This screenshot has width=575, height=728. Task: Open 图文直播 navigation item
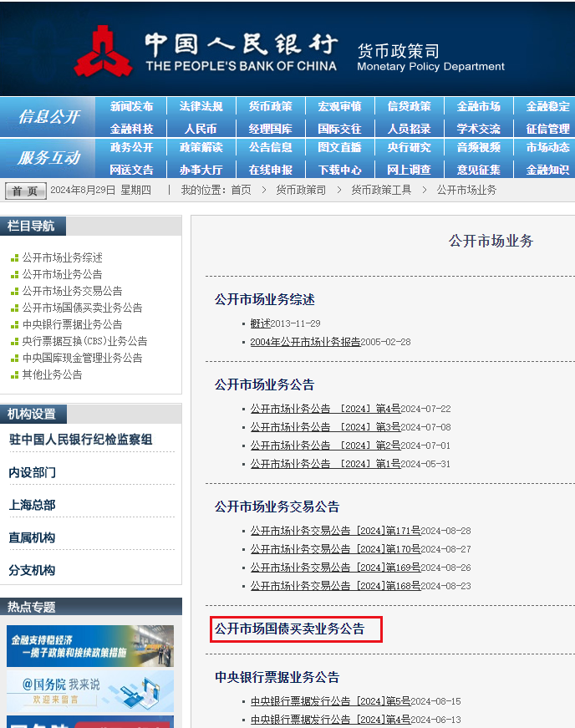(x=339, y=147)
